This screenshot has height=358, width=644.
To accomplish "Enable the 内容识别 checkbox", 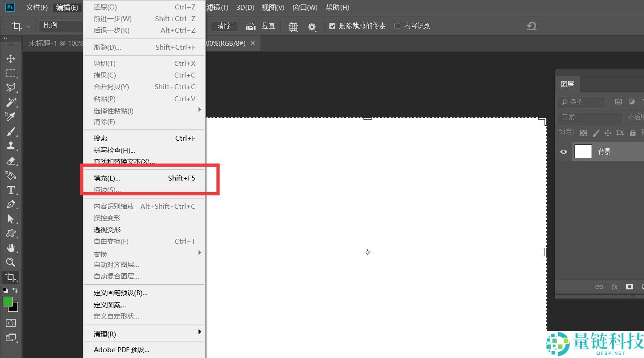I will pyautogui.click(x=397, y=26).
